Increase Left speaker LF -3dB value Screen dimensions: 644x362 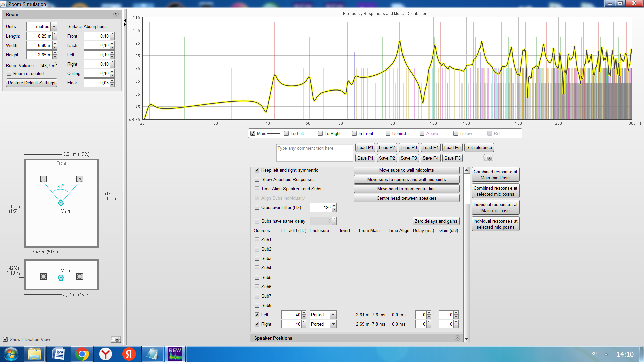coord(304,313)
